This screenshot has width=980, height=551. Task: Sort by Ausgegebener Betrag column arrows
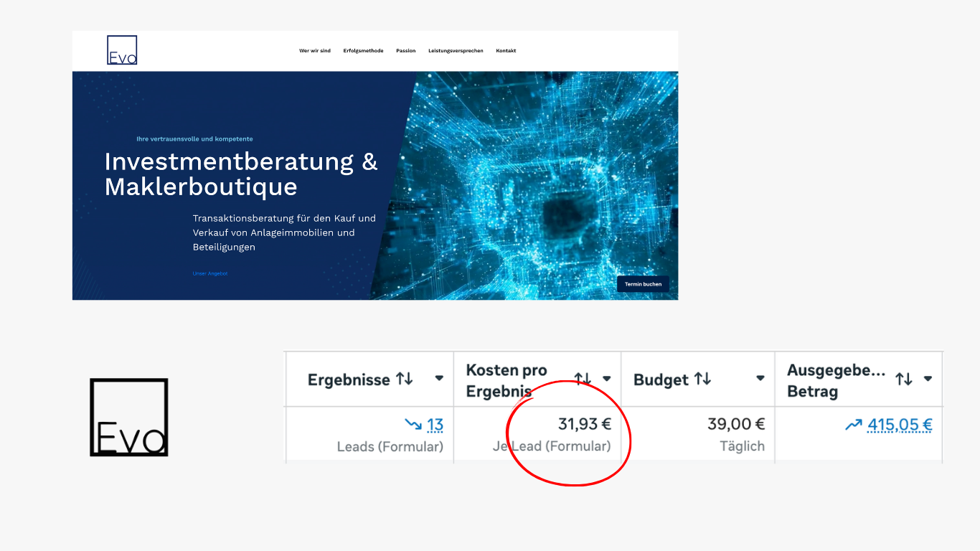coord(904,379)
